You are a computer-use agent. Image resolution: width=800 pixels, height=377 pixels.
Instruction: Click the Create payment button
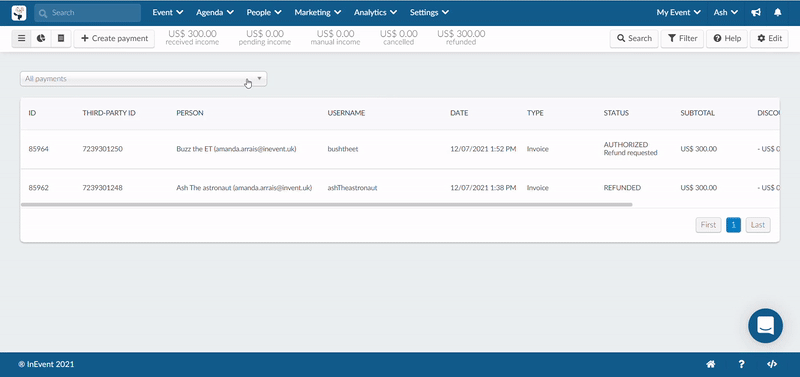(114, 38)
